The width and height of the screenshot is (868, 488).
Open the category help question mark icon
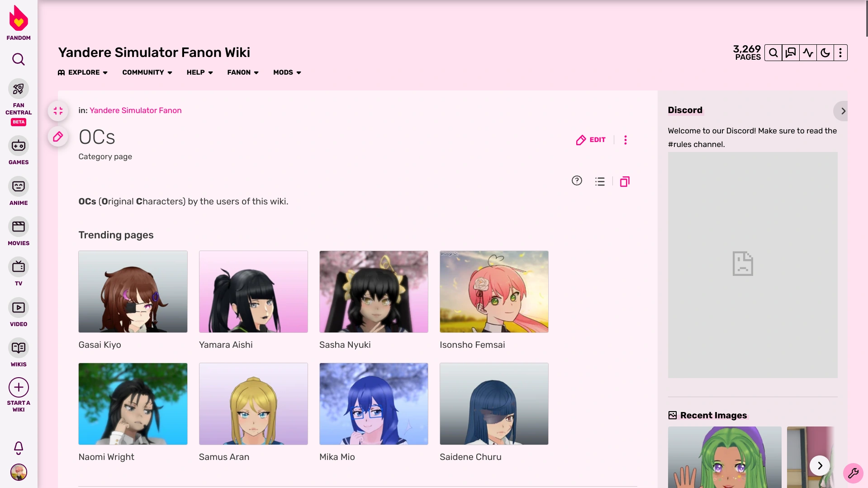click(577, 180)
